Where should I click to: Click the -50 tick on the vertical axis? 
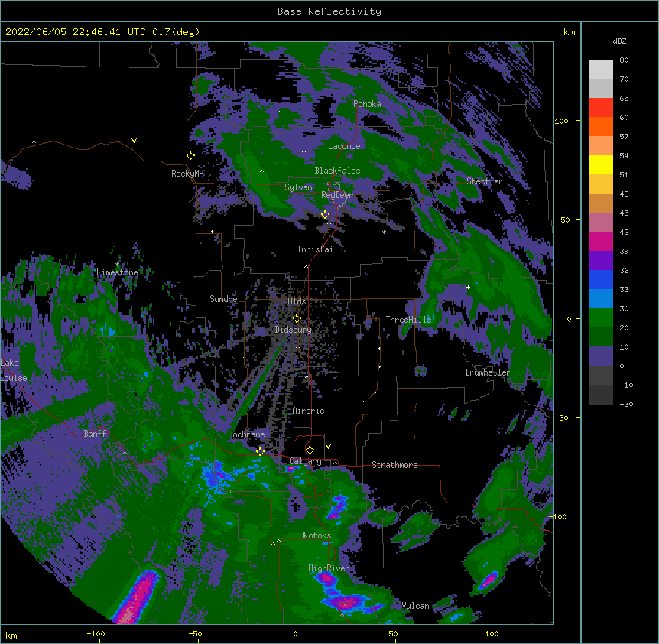coord(561,418)
